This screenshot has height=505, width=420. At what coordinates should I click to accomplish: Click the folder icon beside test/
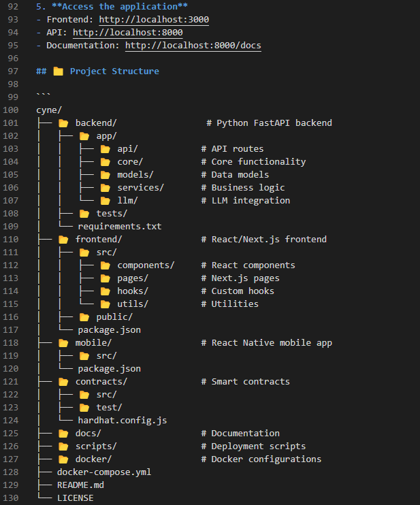84,408
